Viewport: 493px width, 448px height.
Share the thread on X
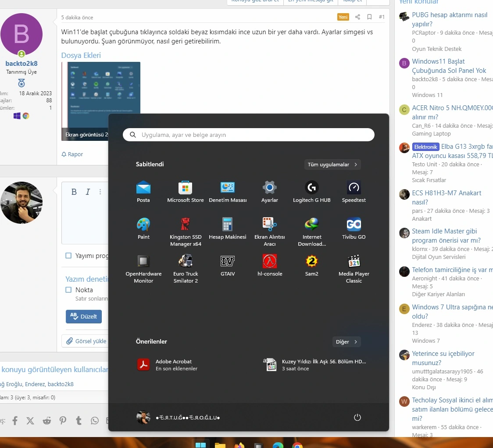pos(30,421)
